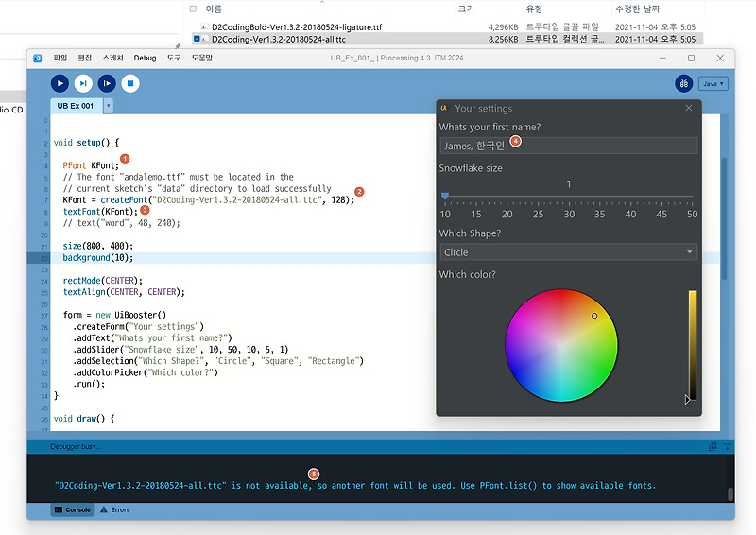Click the background(10); code line
756x535 pixels.
pyautogui.click(x=98, y=258)
